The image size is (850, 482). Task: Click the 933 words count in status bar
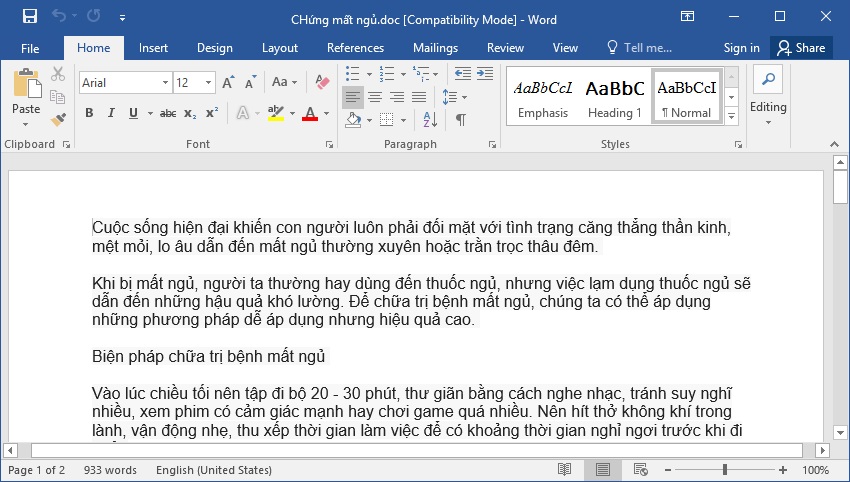pyautogui.click(x=110, y=470)
